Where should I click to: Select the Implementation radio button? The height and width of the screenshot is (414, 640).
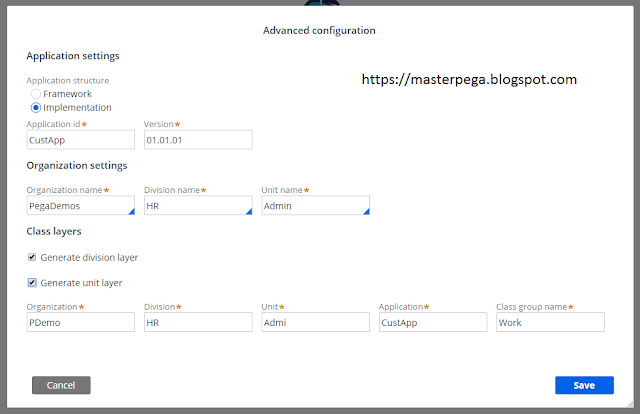tap(36, 108)
